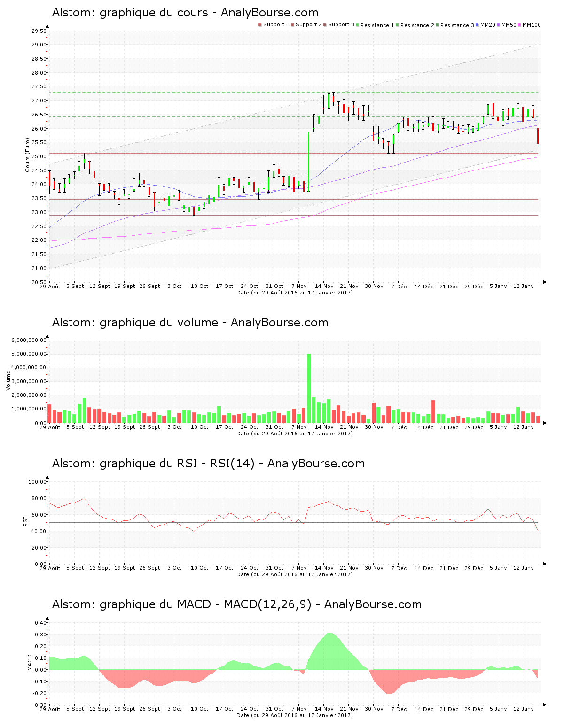Viewport: 564px width, 728px height.
Task: Click the 'Alstom: graphique du volume' title
Action: [x=190, y=323]
